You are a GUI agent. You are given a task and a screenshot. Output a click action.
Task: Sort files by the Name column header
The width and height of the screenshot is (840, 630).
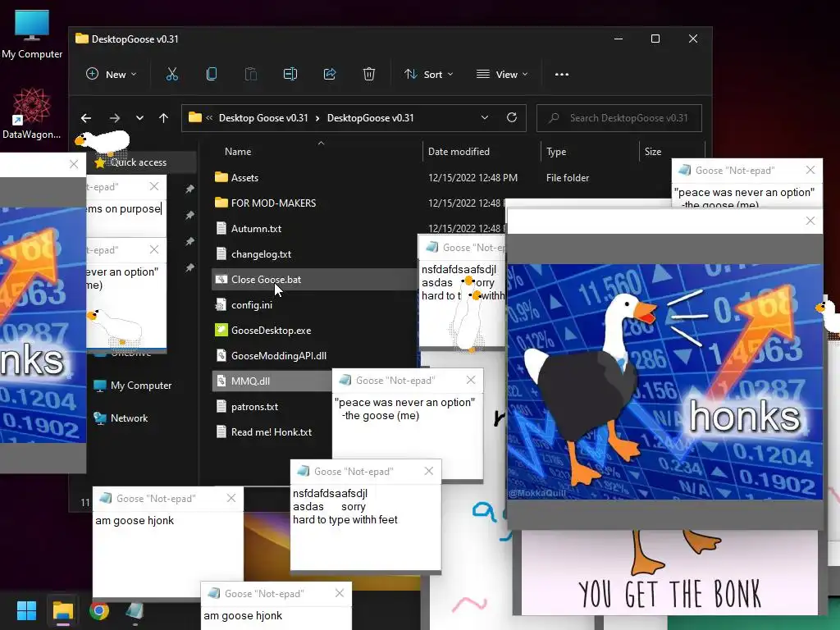click(x=238, y=152)
